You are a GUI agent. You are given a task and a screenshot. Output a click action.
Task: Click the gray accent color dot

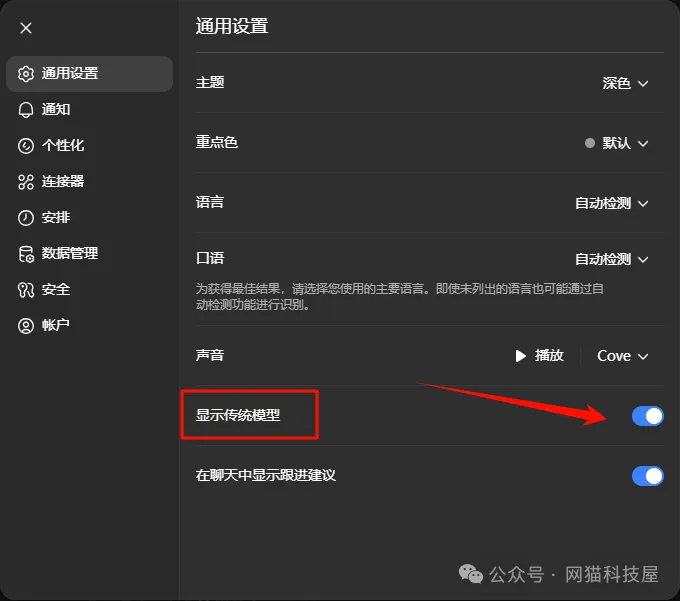[x=589, y=143]
